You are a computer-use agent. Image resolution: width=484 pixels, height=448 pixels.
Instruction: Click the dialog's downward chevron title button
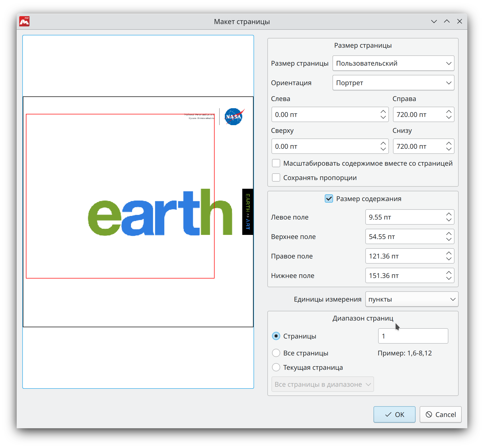pos(434,22)
